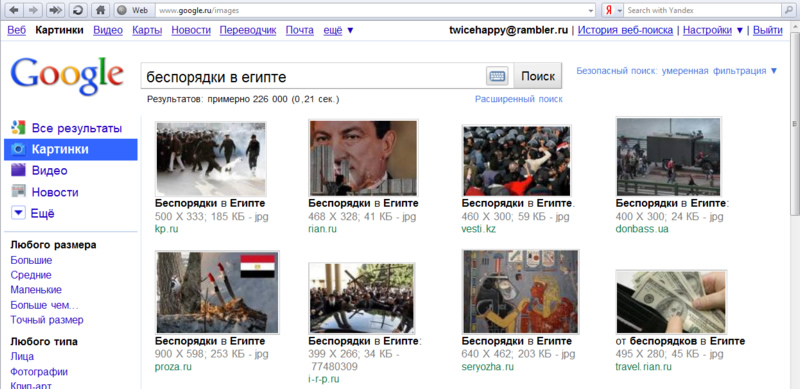Select Все результаты in the sidebar
This screenshot has width=800, height=389.
pos(77,128)
